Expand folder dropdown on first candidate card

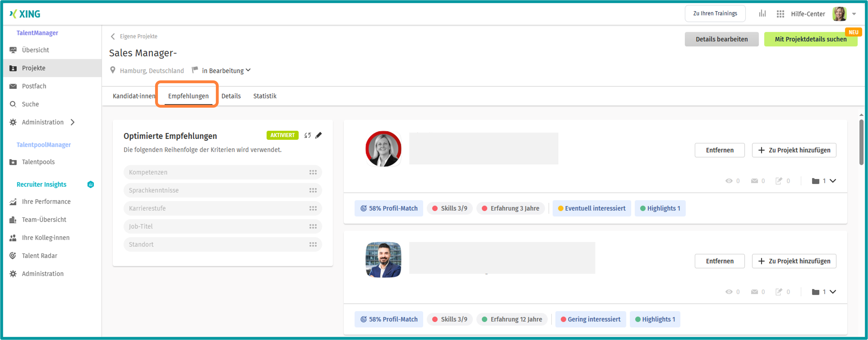click(x=832, y=181)
